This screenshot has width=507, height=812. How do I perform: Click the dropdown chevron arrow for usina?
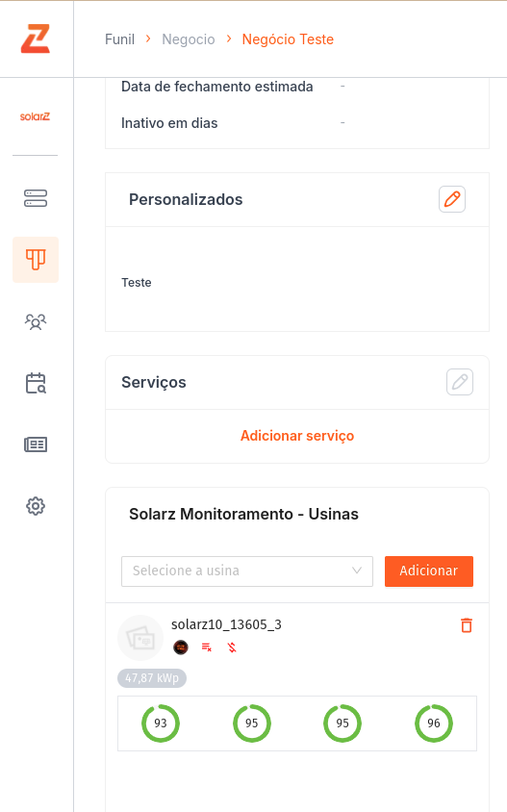[356, 571]
